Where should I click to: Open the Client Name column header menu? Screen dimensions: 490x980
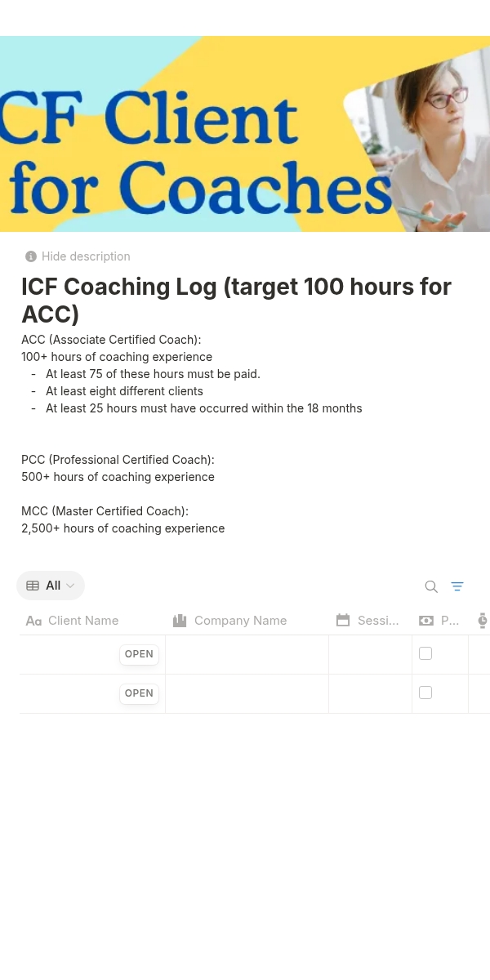pyautogui.click(x=83, y=621)
